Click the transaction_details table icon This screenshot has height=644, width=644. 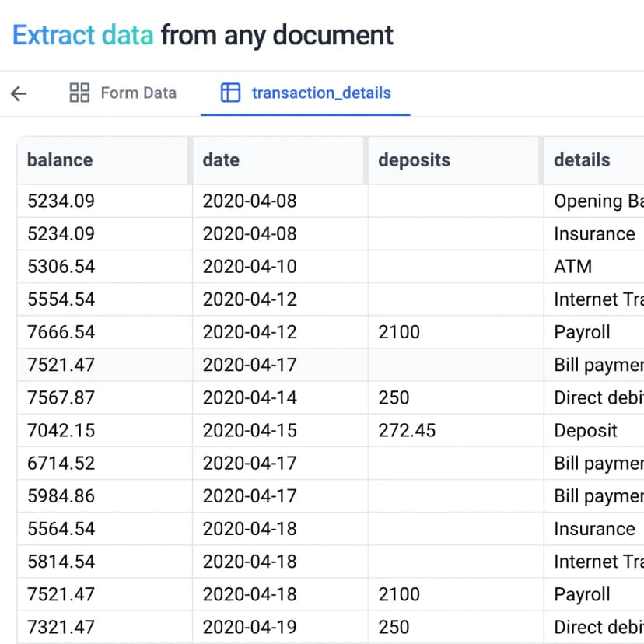(x=230, y=93)
